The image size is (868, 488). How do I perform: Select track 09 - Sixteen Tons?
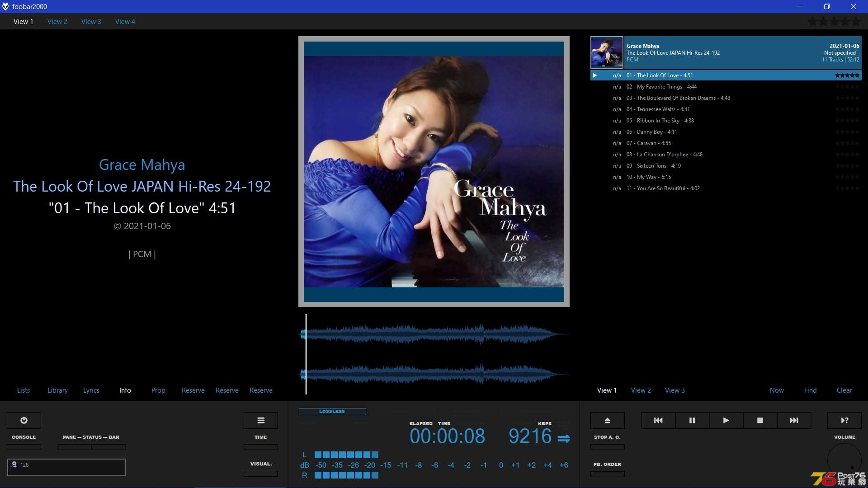point(726,166)
